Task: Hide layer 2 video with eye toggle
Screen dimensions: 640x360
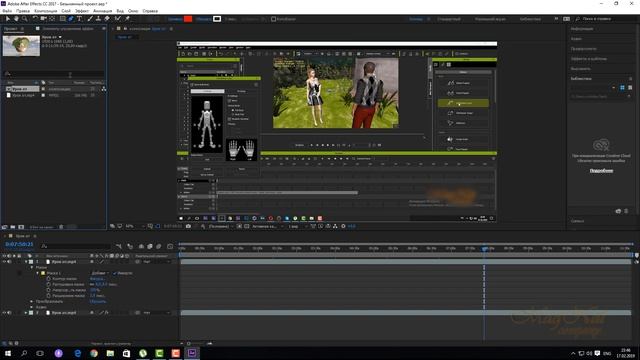Action: pyautogui.click(x=4, y=313)
